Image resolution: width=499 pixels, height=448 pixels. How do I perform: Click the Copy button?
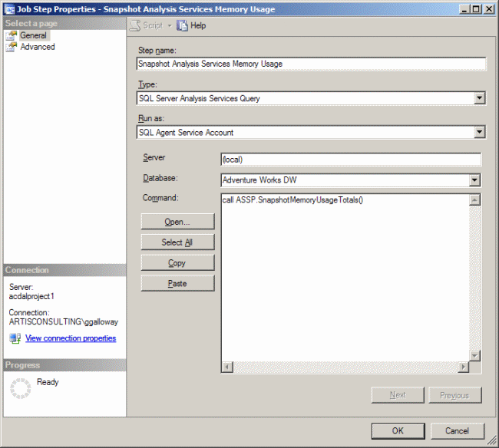[177, 263]
